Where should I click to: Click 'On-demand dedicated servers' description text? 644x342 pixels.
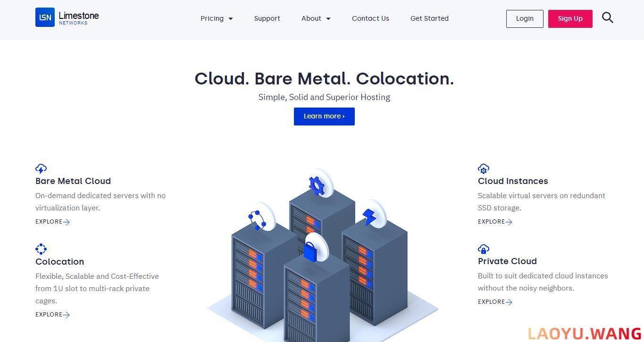100,202
